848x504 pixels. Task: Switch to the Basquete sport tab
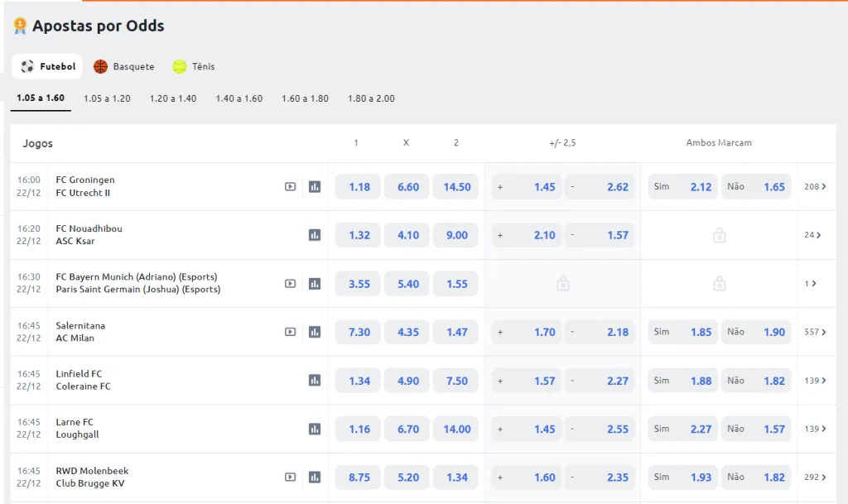pyautogui.click(x=123, y=66)
